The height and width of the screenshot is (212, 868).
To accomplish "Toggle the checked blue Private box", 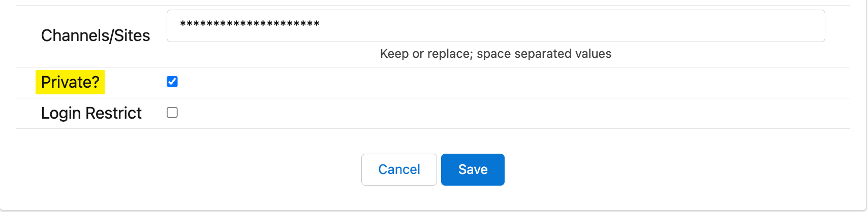I will pos(172,82).
